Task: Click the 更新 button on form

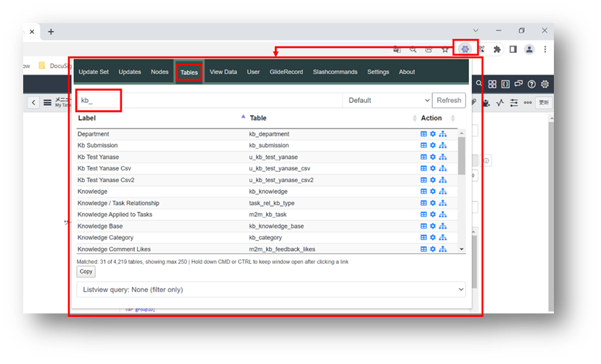Action: 544,102
